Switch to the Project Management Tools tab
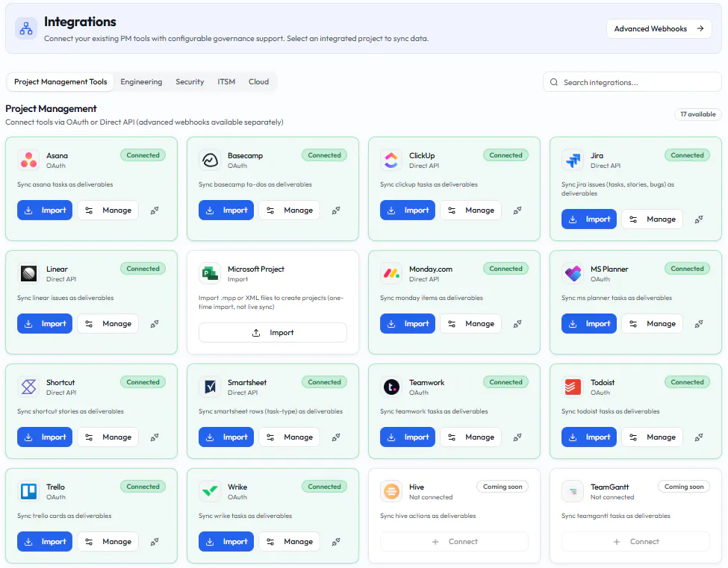The width and height of the screenshot is (728, 568). pyautogui.click(x=60, y=81)
